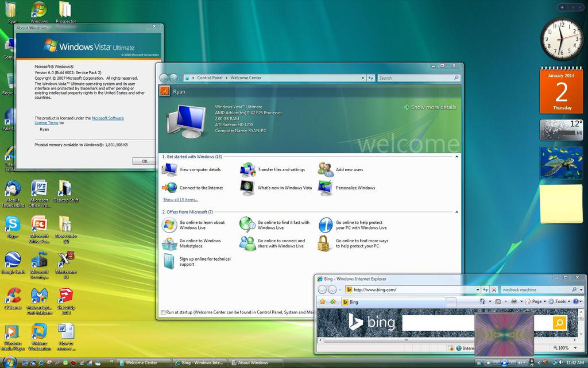Click the media player play button in taskbar
This screenshot has width=588, height=368.
504,362
